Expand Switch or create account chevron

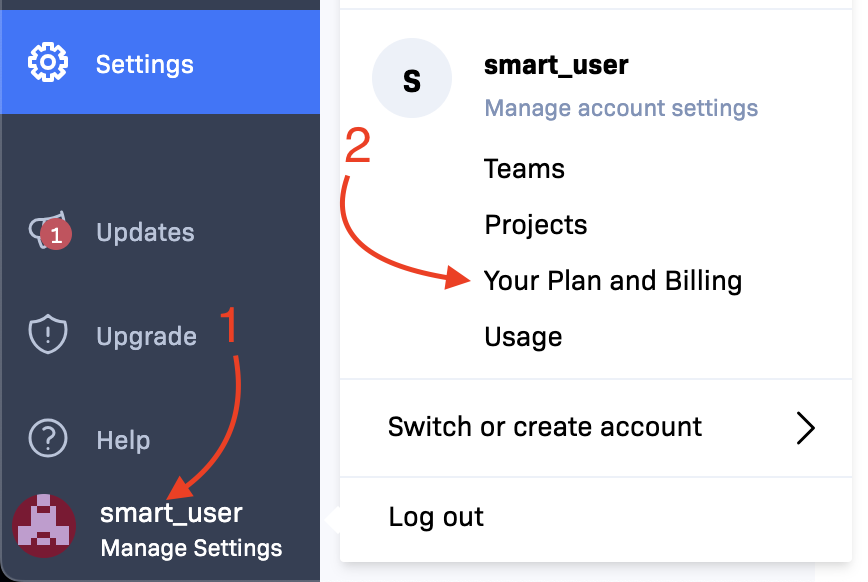click(805, 428)
